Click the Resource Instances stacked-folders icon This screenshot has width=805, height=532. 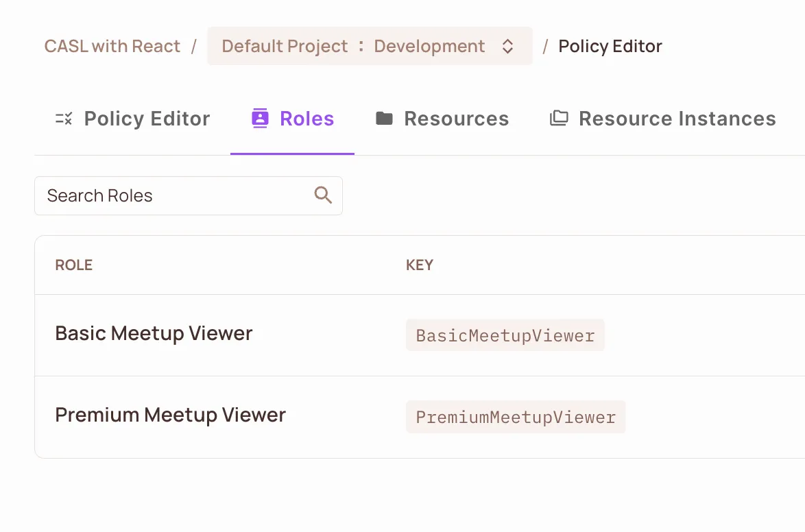pos(559,119)
